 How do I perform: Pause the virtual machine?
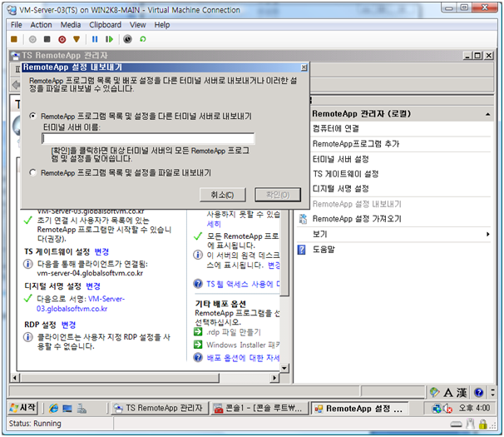pyautogui.click(x=95, y=39)
